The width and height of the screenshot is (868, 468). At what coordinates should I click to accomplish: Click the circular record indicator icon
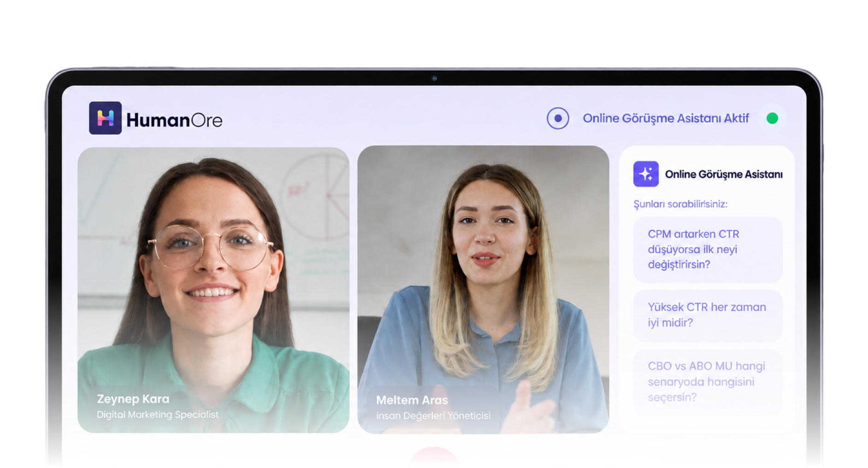[x=557, y=118]
